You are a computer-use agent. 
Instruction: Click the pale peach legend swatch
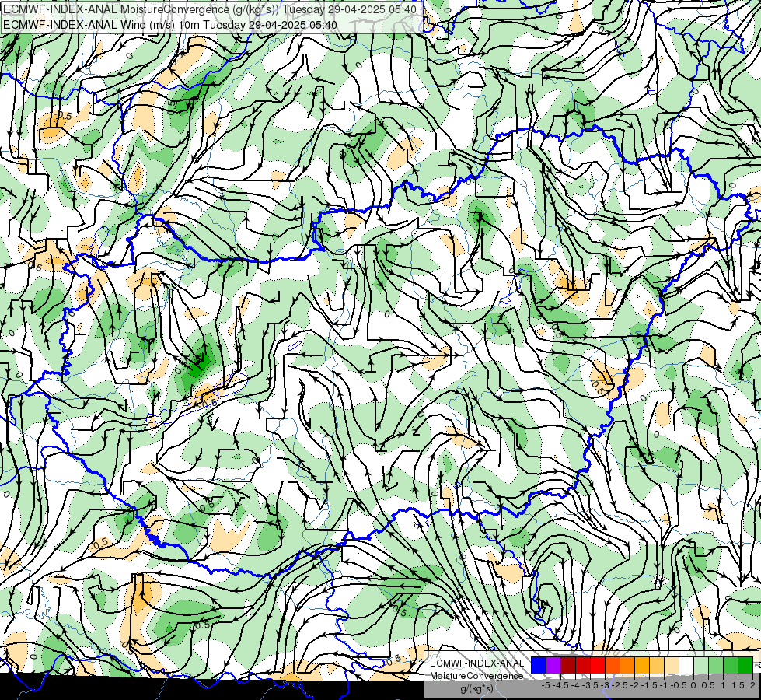(672, 666)
